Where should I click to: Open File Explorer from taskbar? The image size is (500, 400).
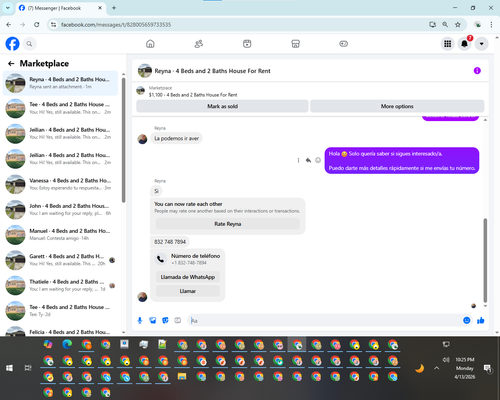coord(182,377)
